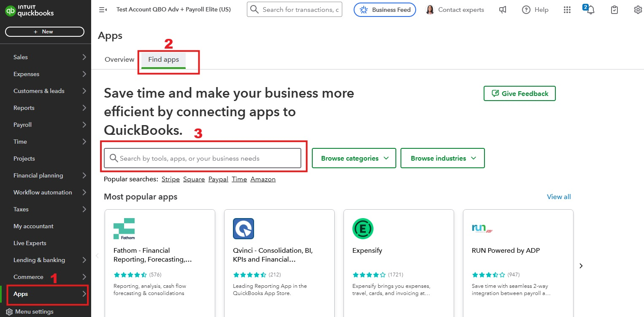Open the apps grid launcher icon
644x317 pixels.
(x=567, y=10)
